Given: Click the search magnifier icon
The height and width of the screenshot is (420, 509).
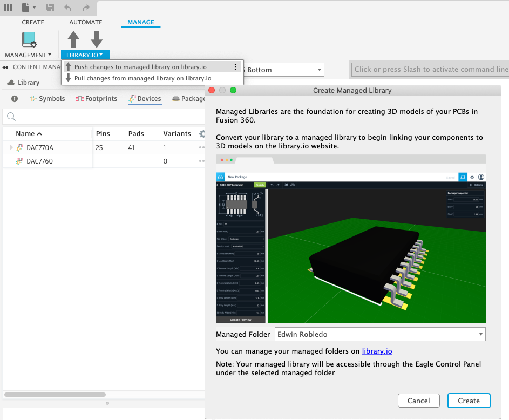Looking at the screenshot, I should point(11,117).
